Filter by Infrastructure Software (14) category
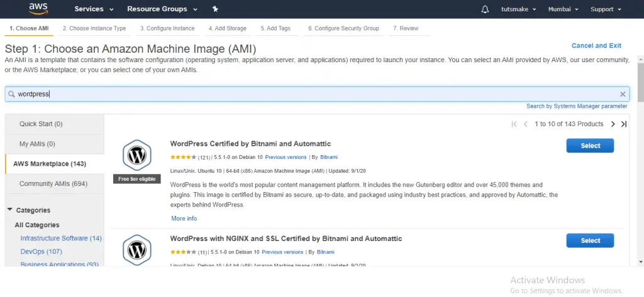This screenshot has width=644, height=297. click(61, 238)
